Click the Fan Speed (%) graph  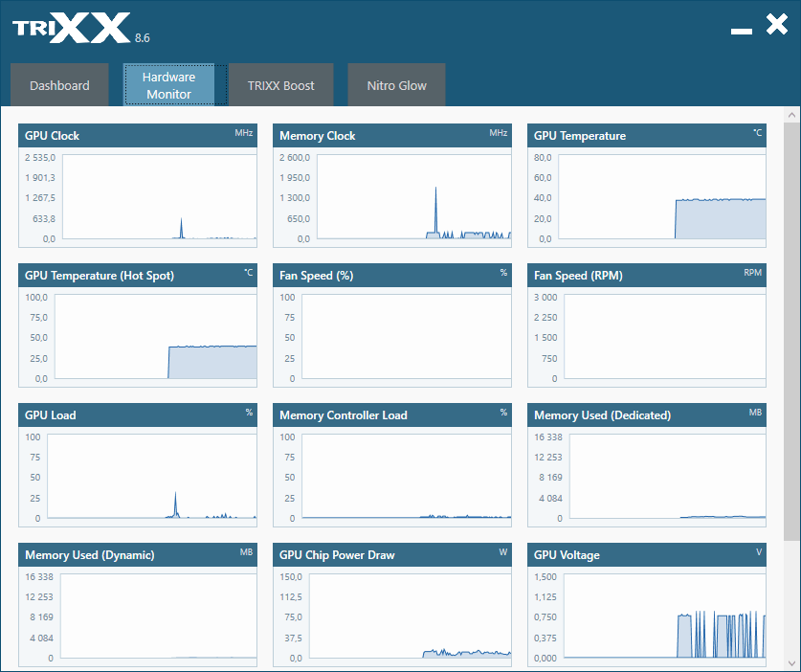click(x=407, y=336)
